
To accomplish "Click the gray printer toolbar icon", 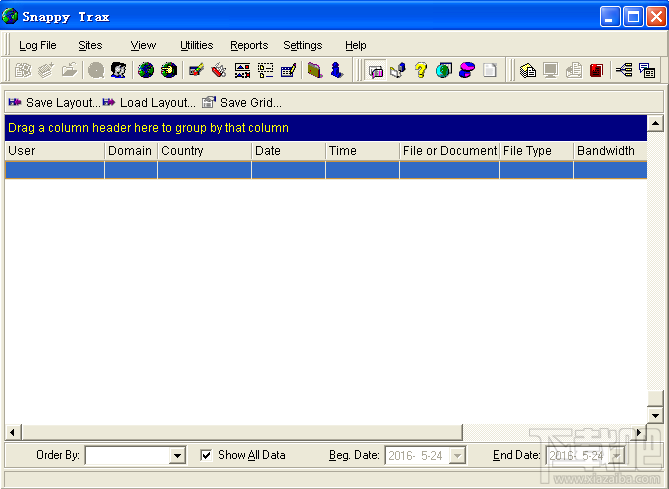I will [x=574, y=70].
